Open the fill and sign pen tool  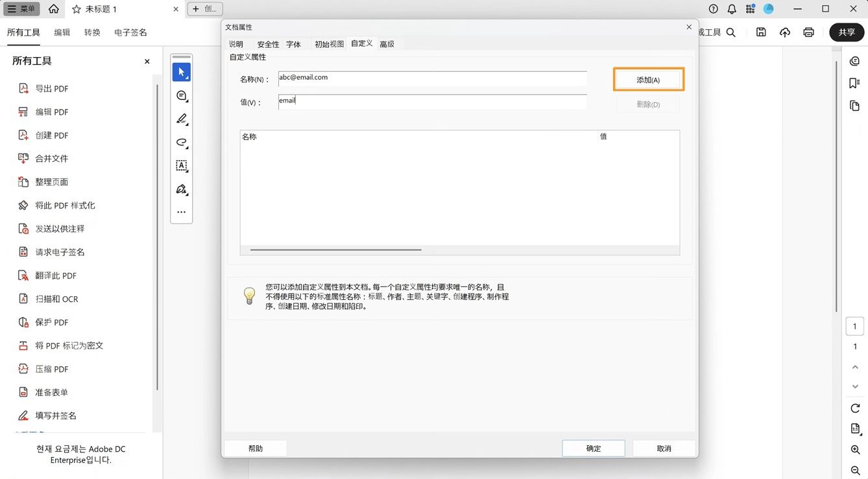pos(180,189)
